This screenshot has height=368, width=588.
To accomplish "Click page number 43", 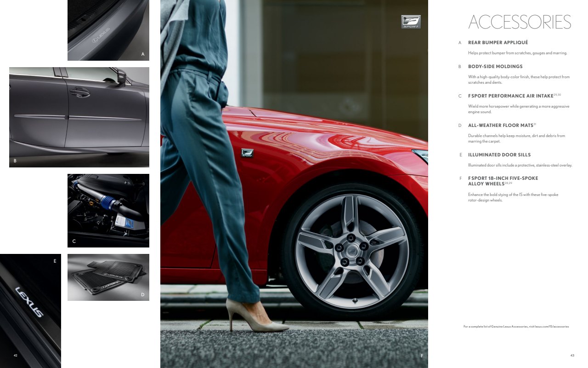I will click(x=572, y=355).
